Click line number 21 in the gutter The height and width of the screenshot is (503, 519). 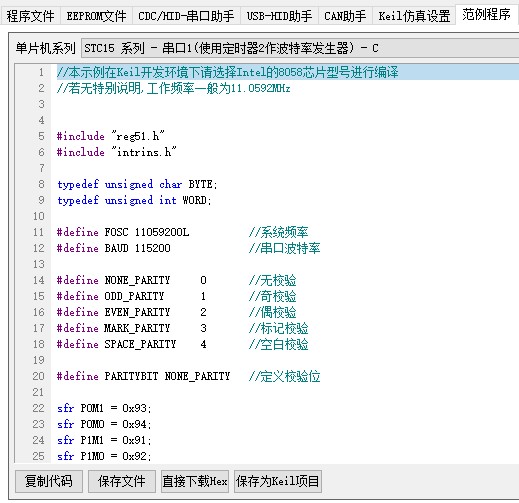(39, 392)
